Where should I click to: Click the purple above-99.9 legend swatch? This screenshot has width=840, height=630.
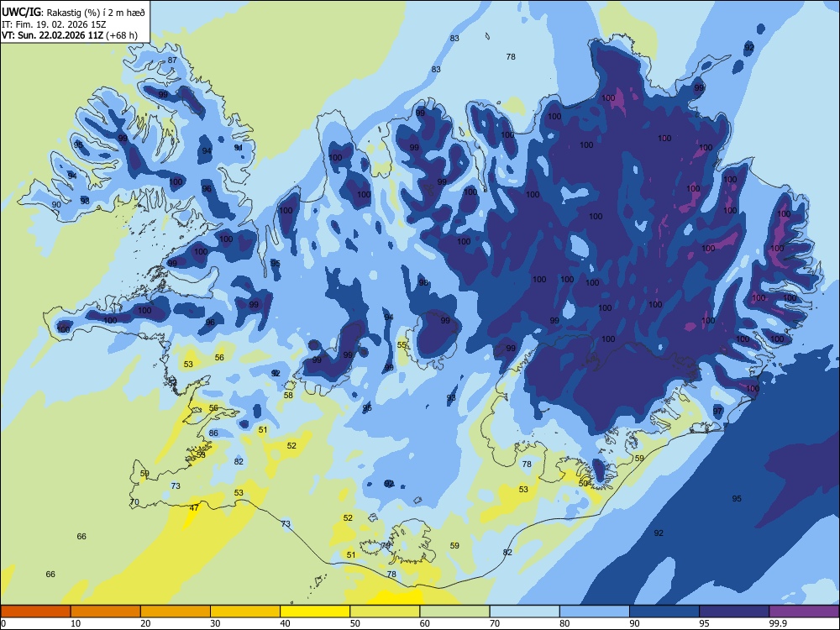click(804, 612)
